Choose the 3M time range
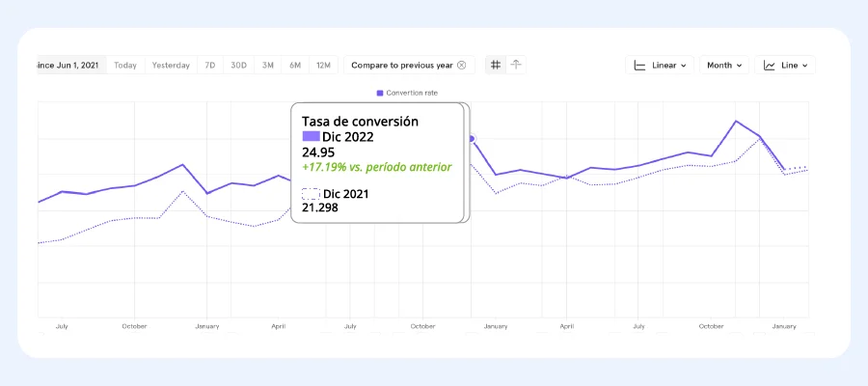Image resolution: width=868 pixels, height=386 pixels. [268, 66]
